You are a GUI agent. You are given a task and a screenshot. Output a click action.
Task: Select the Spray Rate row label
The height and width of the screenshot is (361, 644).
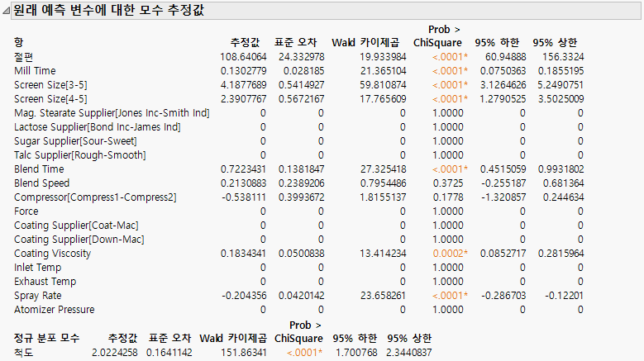(38, 296)
